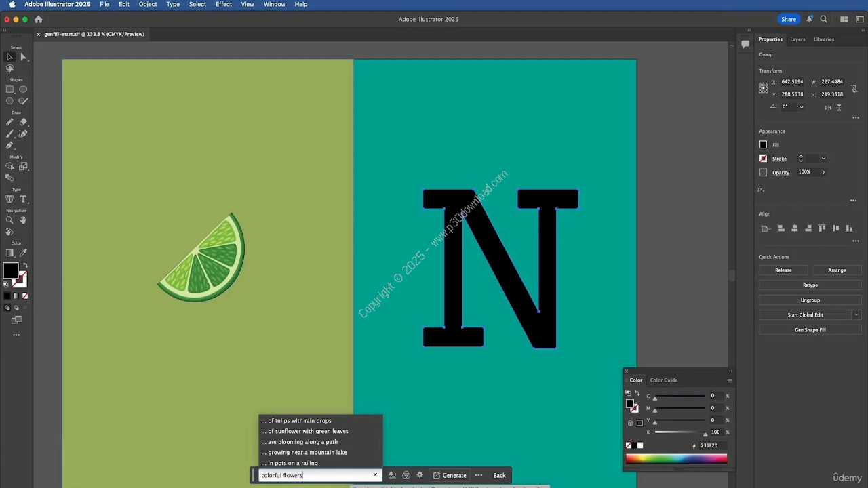Select the Hand tool
This screenshot has height=488, width=868.
click(23, 220)
